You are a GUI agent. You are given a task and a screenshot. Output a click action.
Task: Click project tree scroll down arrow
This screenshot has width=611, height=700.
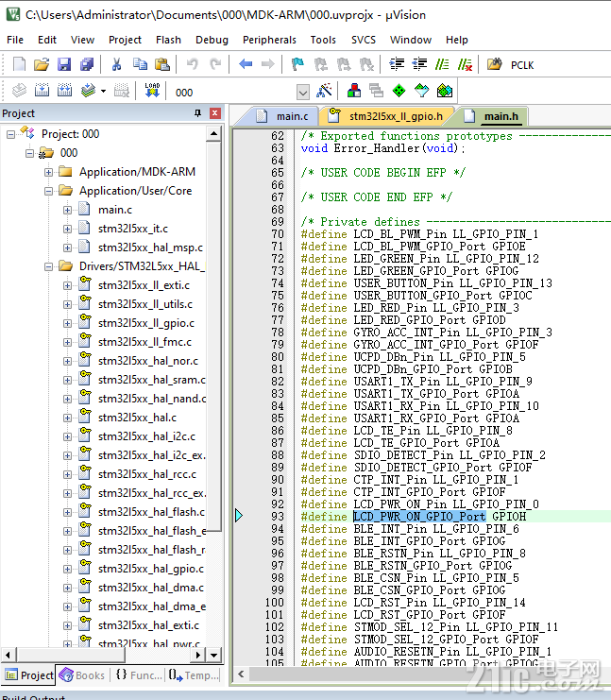213,656
